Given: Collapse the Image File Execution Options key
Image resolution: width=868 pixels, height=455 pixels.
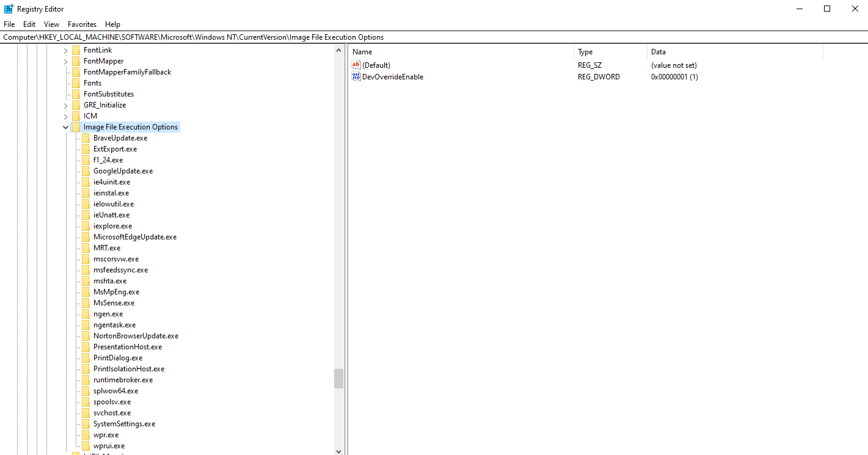Looking at the screenshot, I should [65, 127].
